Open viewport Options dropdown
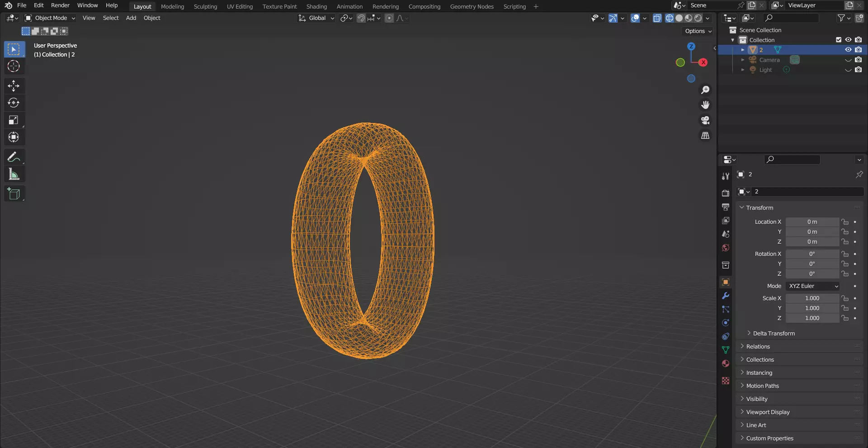The height and width of the screenshot is (448, 868). pyautogui.click(x=698, y=31)
